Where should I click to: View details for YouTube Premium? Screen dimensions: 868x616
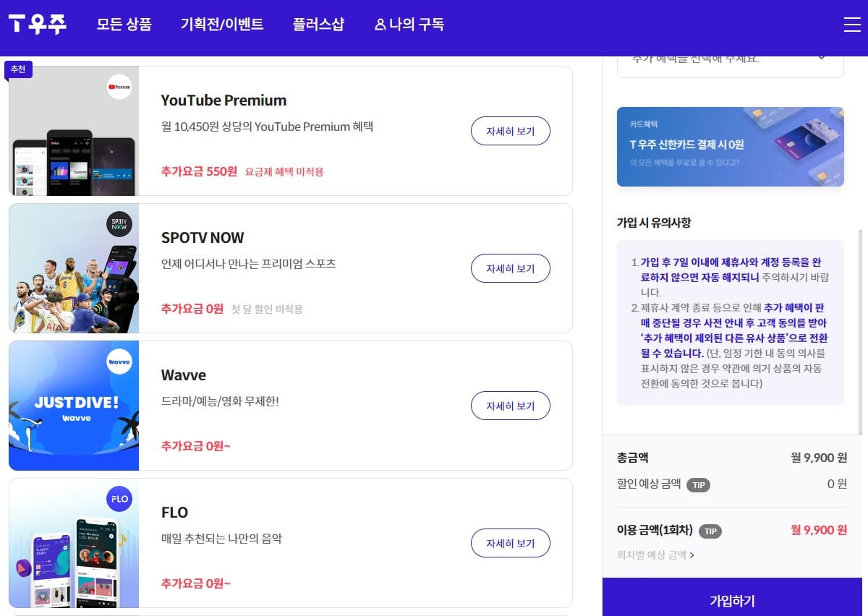(511, 131)
